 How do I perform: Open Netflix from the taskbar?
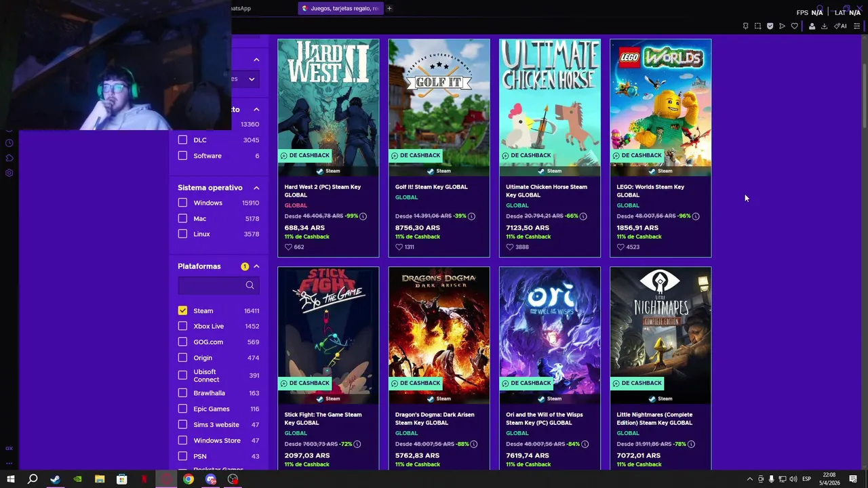coord(144,479)
